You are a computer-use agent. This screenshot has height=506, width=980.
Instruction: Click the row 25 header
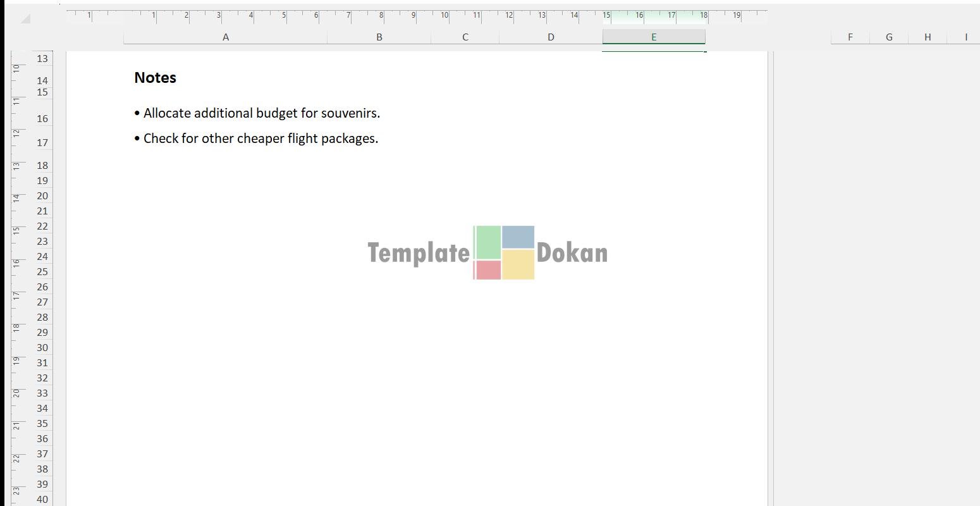(42, 272)
